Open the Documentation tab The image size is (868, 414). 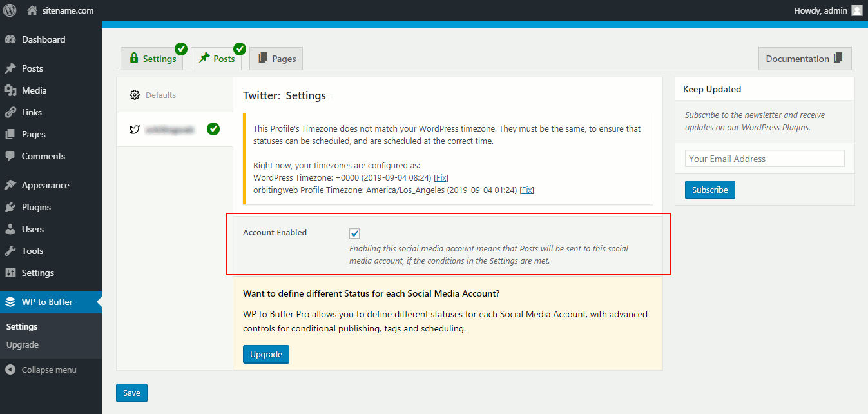(805, 59)
